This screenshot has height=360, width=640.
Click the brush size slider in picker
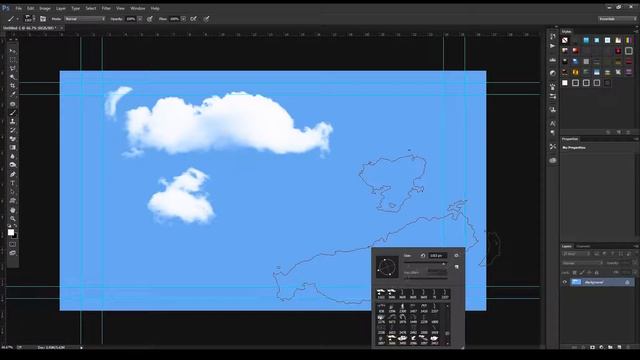click(x=425, y=264)
